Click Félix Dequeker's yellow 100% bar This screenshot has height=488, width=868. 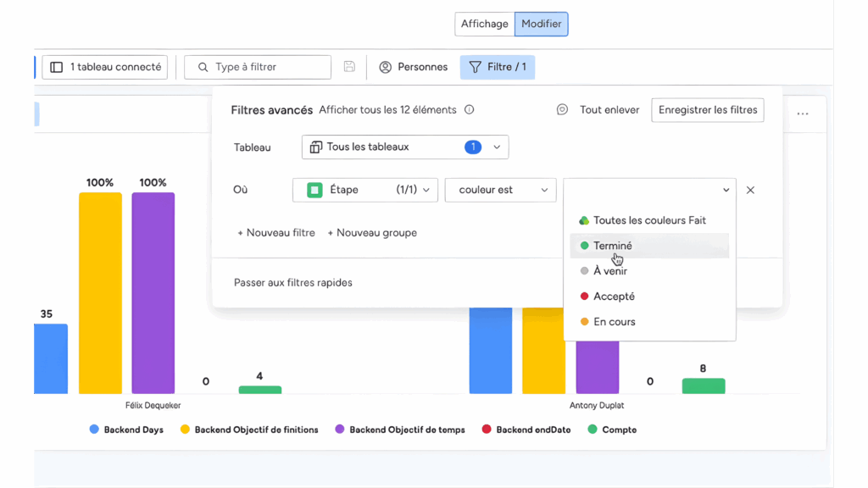pyautogui.click(x=100, y=293)
